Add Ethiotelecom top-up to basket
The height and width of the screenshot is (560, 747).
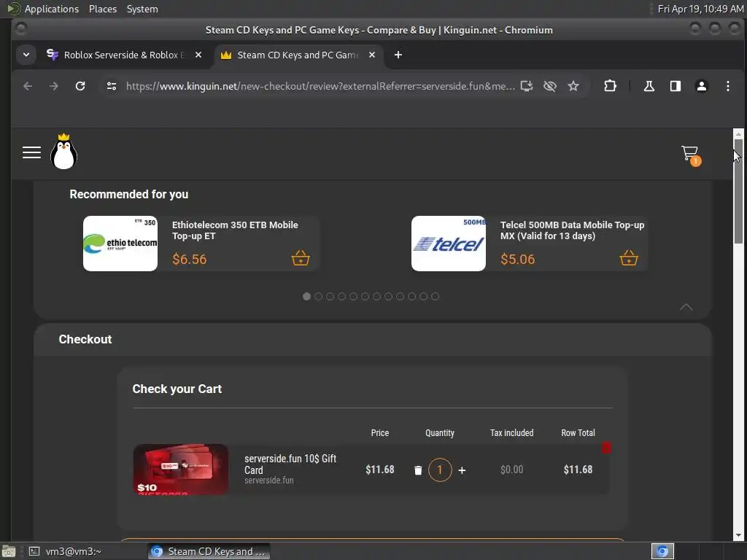click(301, 258)
